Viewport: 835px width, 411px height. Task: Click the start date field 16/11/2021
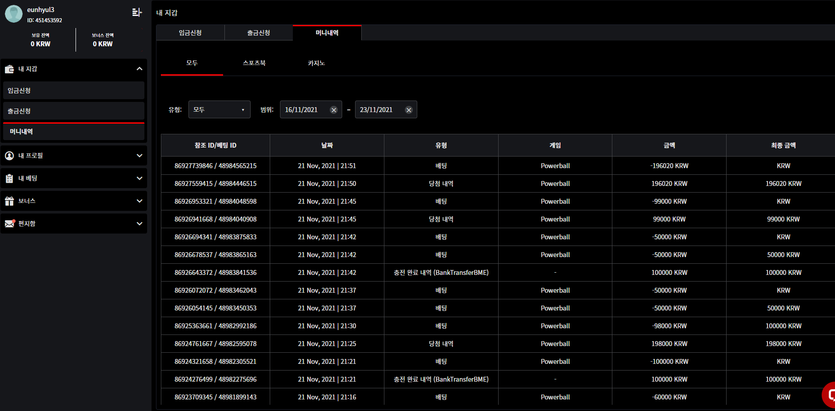click(310, 110)
